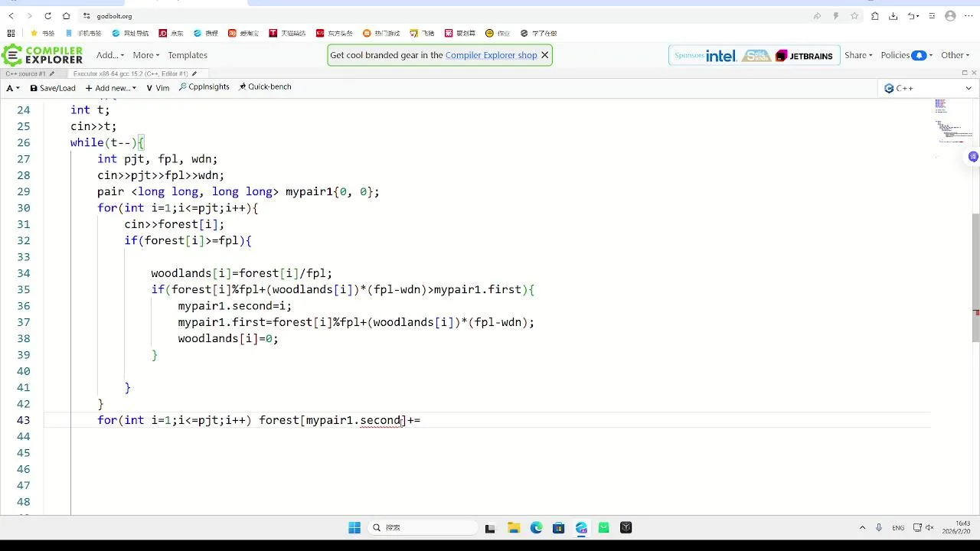Open the browser extensions puzzle icon
Image resolution: width=980 pixels, height=551 pixels.
click(875, 16)
